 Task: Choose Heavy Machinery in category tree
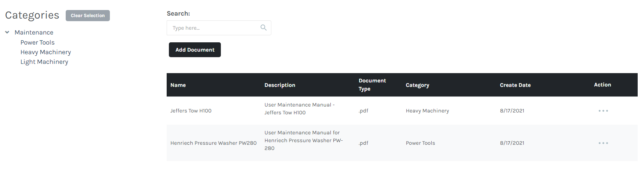[46, 52]
